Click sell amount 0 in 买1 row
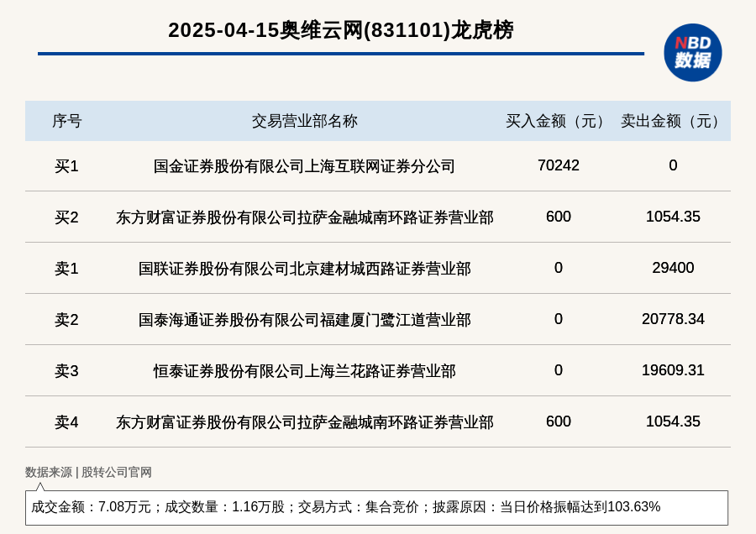The image size is (756, 534). click(x=673, y=165)
